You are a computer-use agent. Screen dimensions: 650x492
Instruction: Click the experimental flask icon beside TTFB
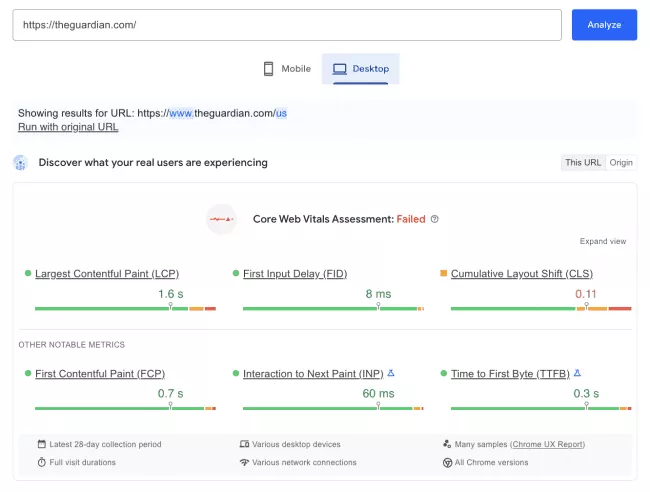pyautogui.click(x=579, y=373)
